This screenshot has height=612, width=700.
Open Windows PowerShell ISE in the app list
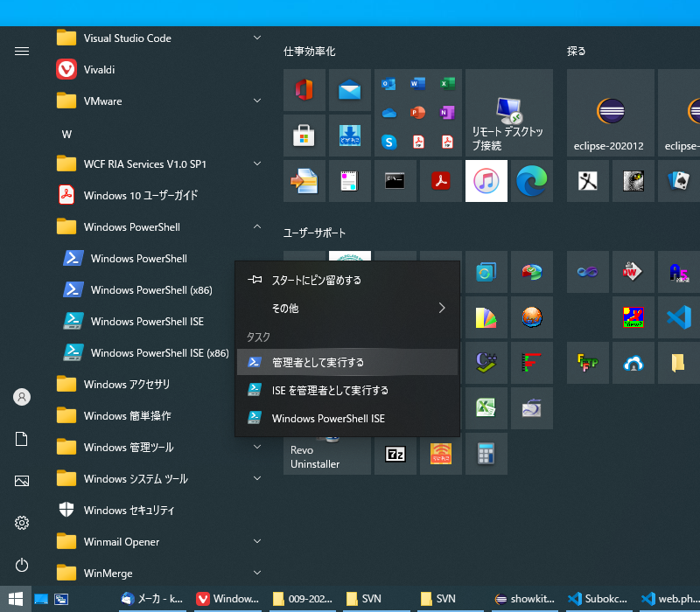coord(145,322)
